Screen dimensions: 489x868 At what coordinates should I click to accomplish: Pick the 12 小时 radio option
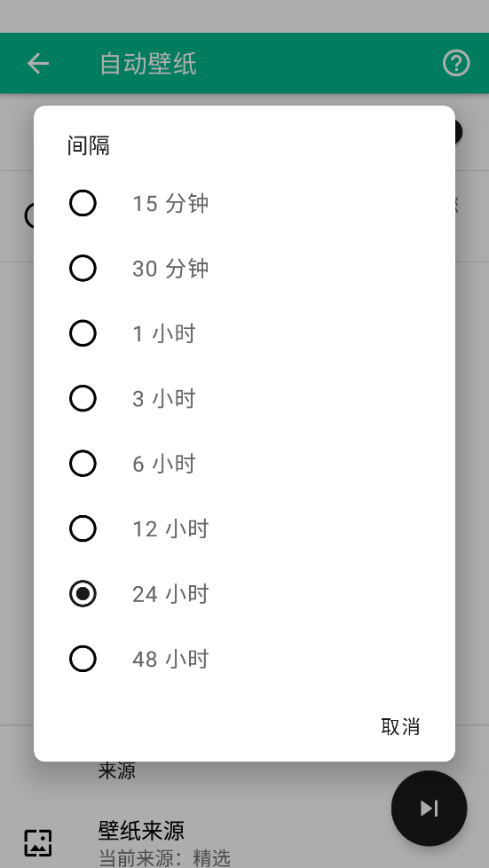pos(83,528)
